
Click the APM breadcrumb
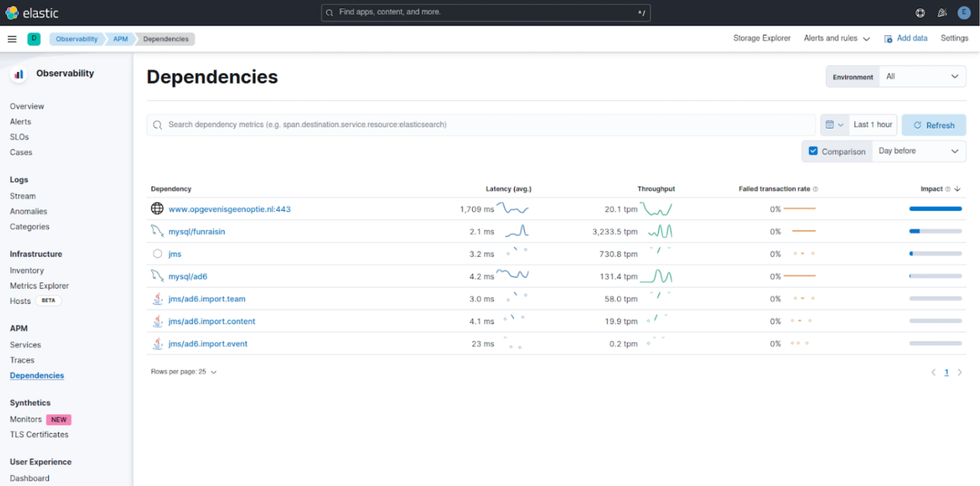click(x=120, y=39)
